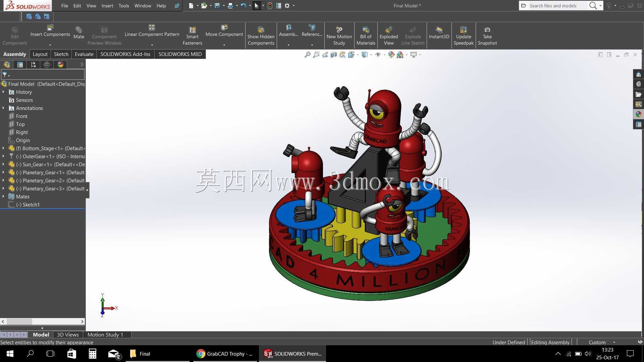This screenshot has height=362, width=644.
Task: Select Sketch1 in the feature tree
Action: pos(24,204)
